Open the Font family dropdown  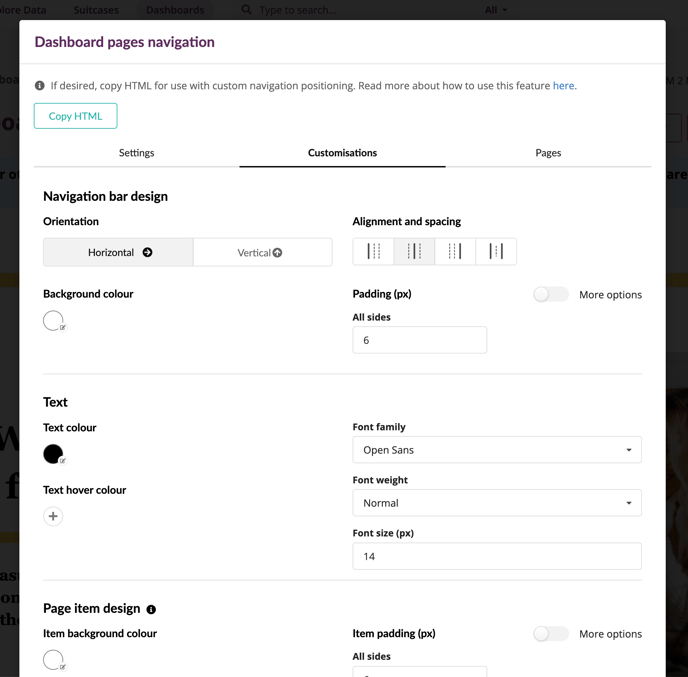(x=497, y=450)
